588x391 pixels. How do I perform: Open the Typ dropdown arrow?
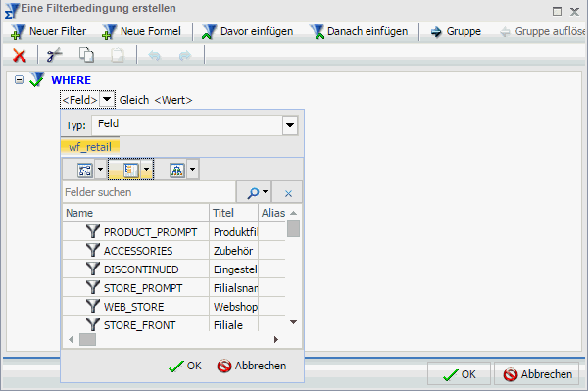pos(290,125)
